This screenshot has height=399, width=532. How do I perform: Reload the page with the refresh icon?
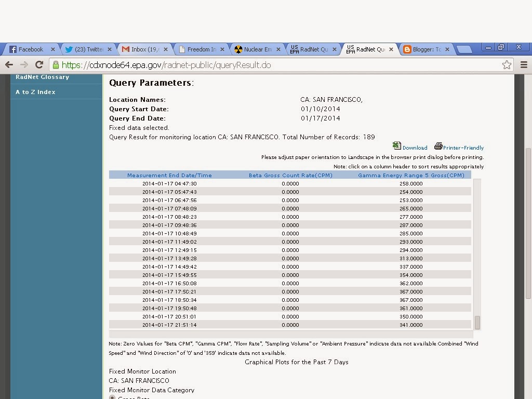tap(39, 64)
